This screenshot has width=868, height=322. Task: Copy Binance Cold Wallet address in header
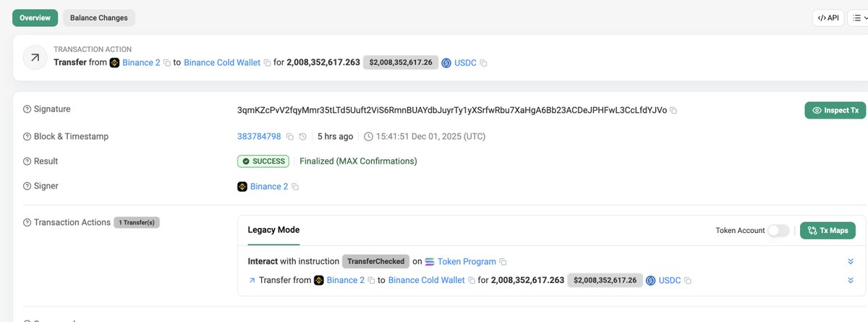[x=267, y=63]
